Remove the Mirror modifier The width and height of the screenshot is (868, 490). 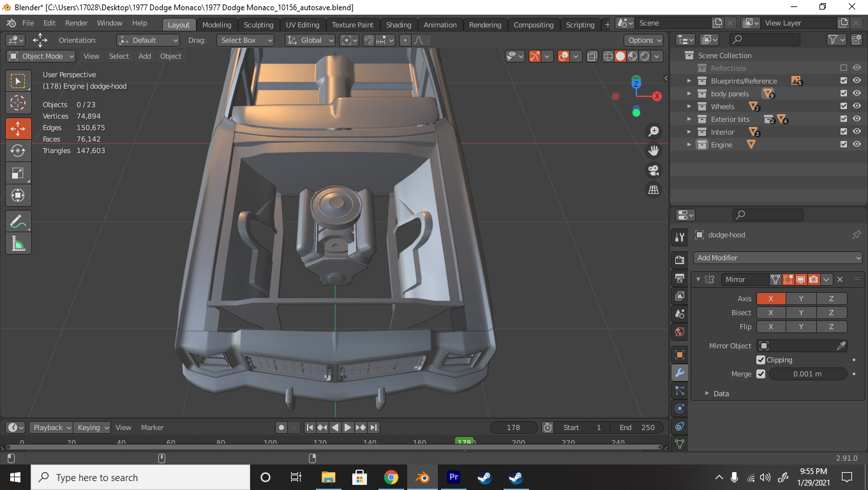pos(840,279)
